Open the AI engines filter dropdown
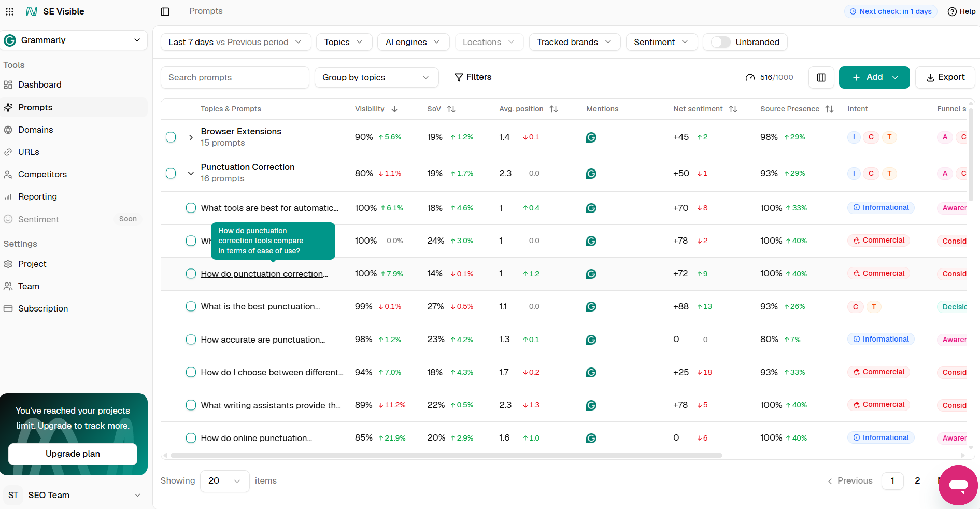Screen dimensions: 980x509 click(x=414, y=42)
